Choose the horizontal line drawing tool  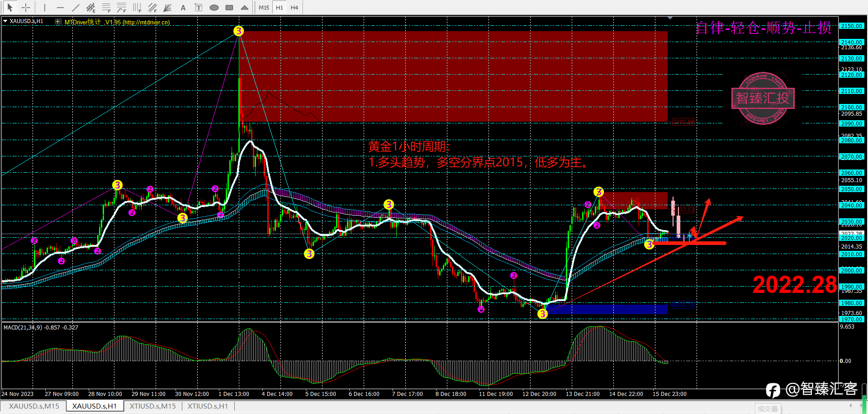(x=60, y=7)
